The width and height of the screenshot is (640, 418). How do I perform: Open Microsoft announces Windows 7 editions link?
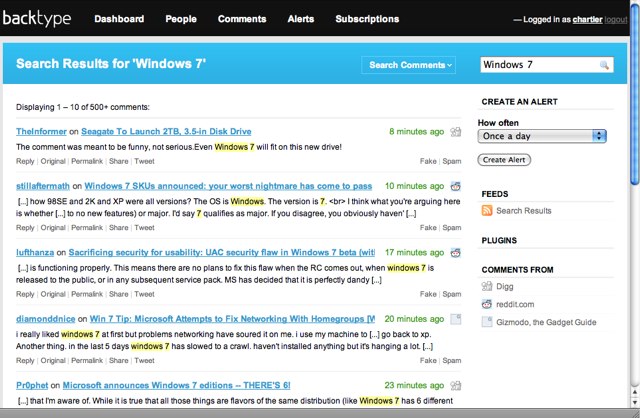176,385
